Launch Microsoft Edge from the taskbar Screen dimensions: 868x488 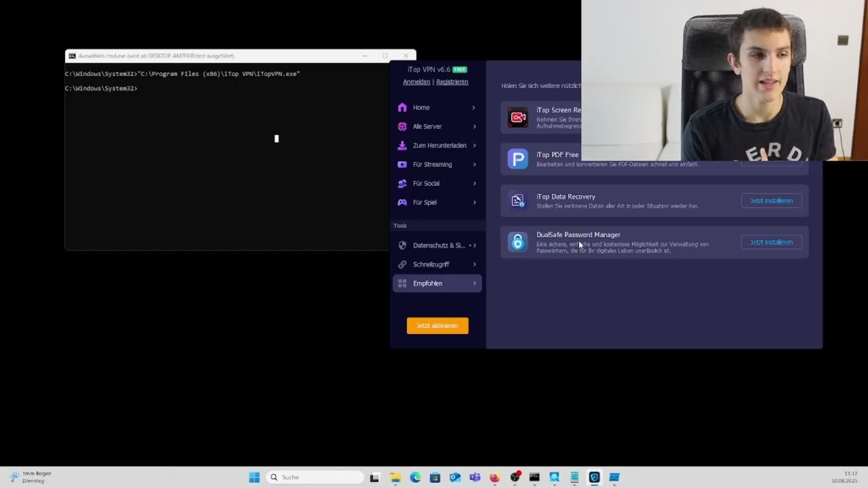click(415, 477)
